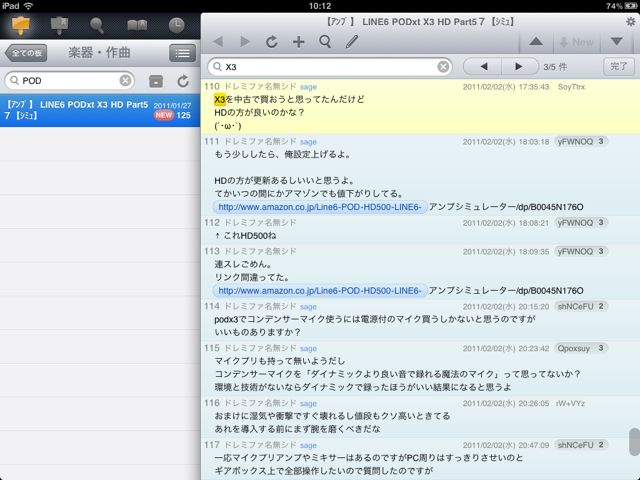This screenshot has width=640, height=480.
Task: Tap post number 115
Action: [212, 348]
